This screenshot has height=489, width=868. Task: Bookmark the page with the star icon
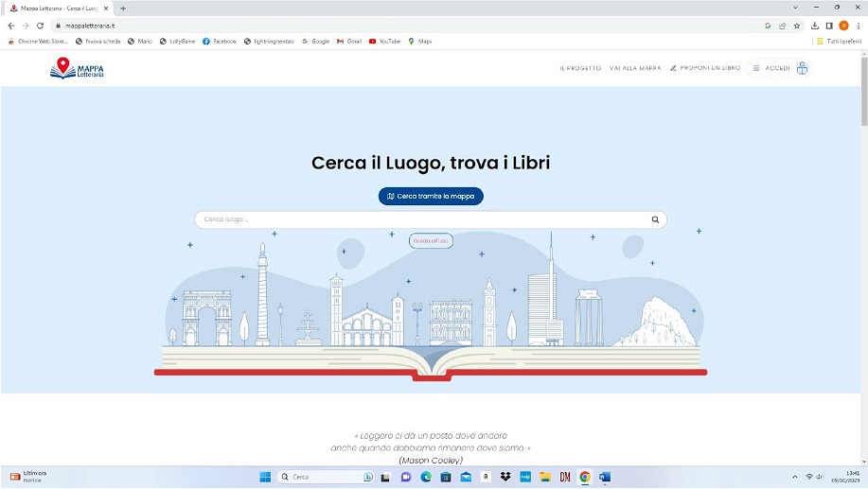pyautogui.click(x=797, y=26)
